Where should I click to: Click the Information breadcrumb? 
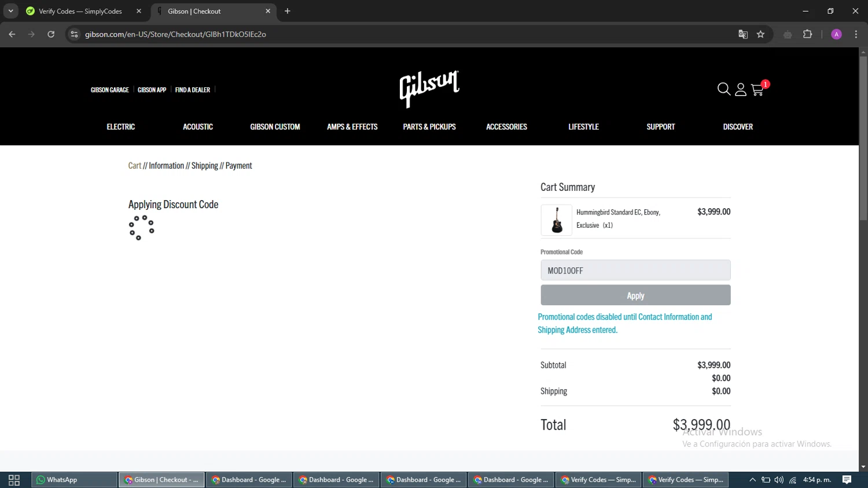click(166, 165)
